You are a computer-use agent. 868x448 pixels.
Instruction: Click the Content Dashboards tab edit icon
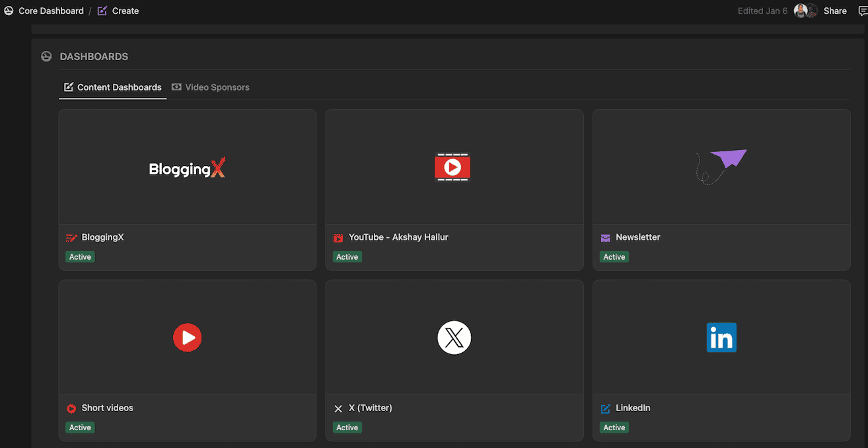pos(69,87)
